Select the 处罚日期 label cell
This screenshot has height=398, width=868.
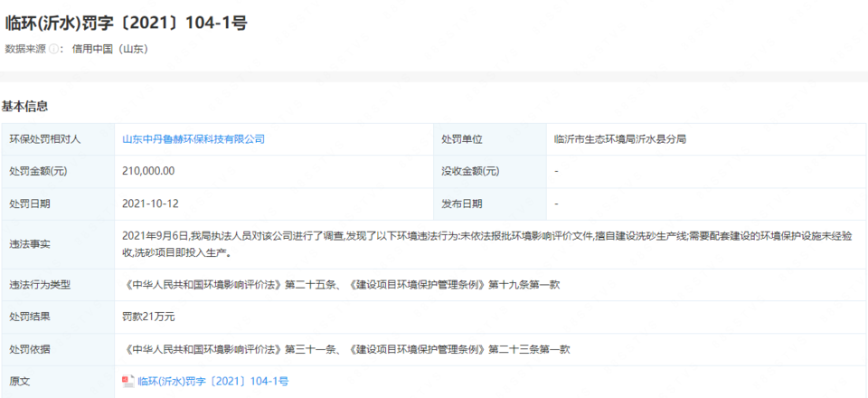coord(58,204)
